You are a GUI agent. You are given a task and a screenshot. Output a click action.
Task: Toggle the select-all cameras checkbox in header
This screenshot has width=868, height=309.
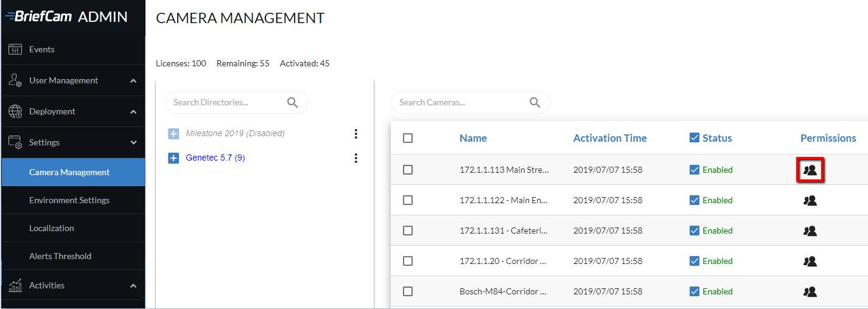tap(408, 138)
